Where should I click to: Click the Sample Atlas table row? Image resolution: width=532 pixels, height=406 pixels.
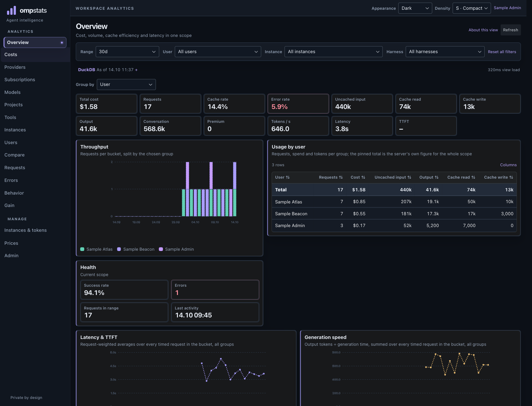(x=394, y=202)
